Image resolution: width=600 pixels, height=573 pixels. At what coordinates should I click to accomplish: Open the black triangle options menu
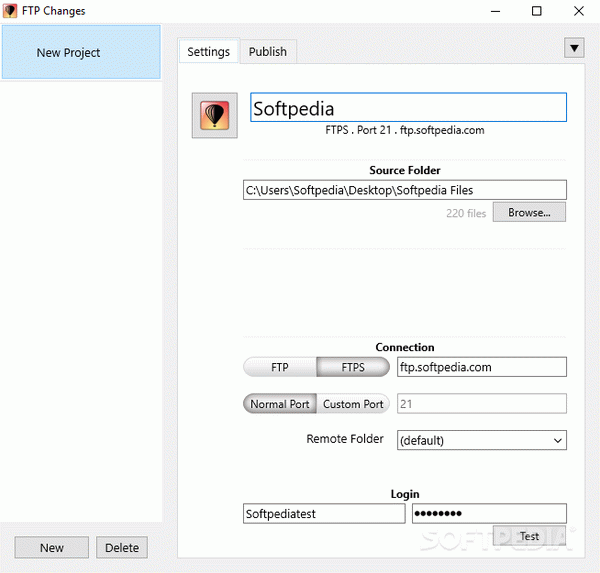coord(574,48)
